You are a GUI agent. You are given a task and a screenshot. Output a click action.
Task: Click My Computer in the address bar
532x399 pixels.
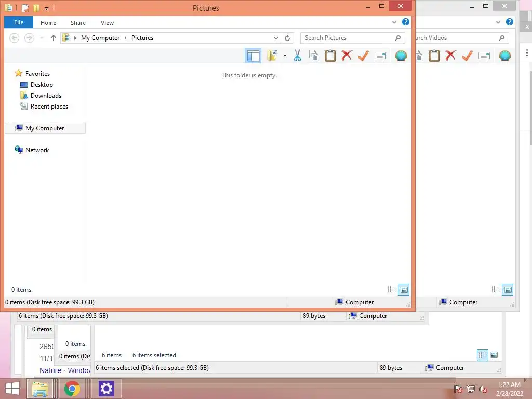pyautogui.click(x=100, y=38)
